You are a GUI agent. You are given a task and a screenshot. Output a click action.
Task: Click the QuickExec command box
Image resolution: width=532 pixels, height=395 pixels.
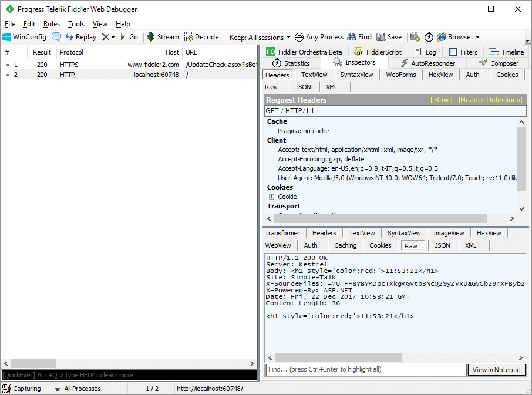point(129,375)
